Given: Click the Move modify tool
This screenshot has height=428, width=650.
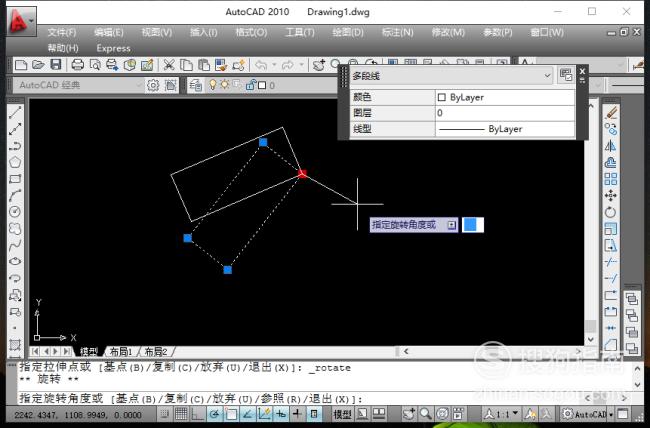Looking at the screenshot, I should 611,195.
